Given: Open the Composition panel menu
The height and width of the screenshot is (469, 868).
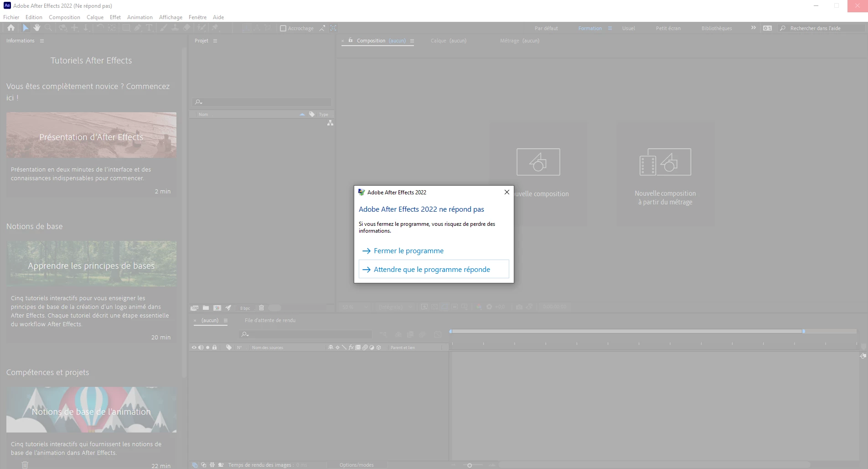Looking at the screenshot, I should [412, 41].
